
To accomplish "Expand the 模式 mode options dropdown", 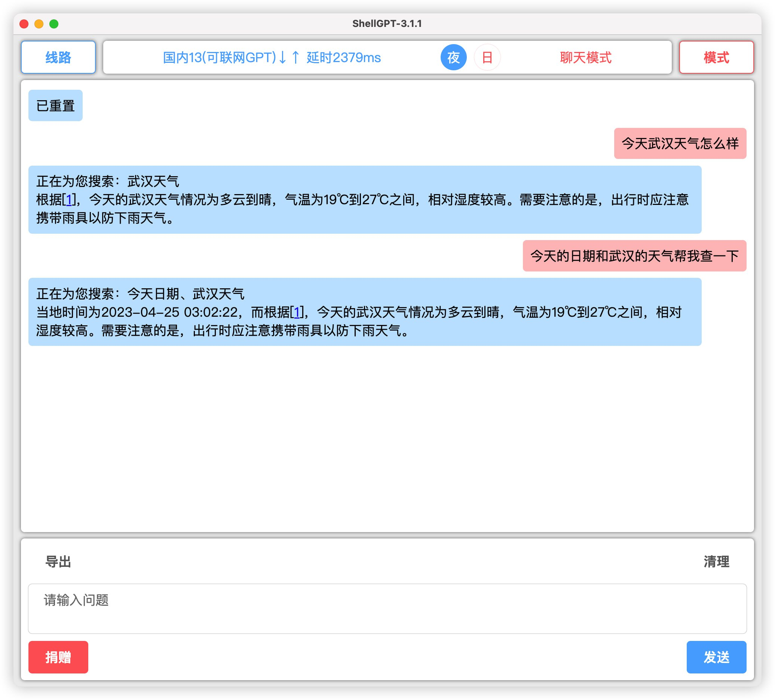I will 717,57.
